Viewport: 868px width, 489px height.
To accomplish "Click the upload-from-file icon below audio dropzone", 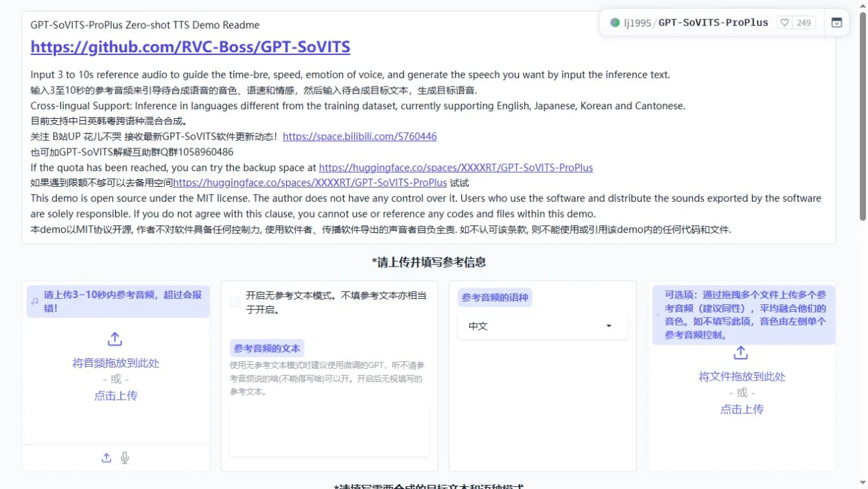I will tap(106, 457).
